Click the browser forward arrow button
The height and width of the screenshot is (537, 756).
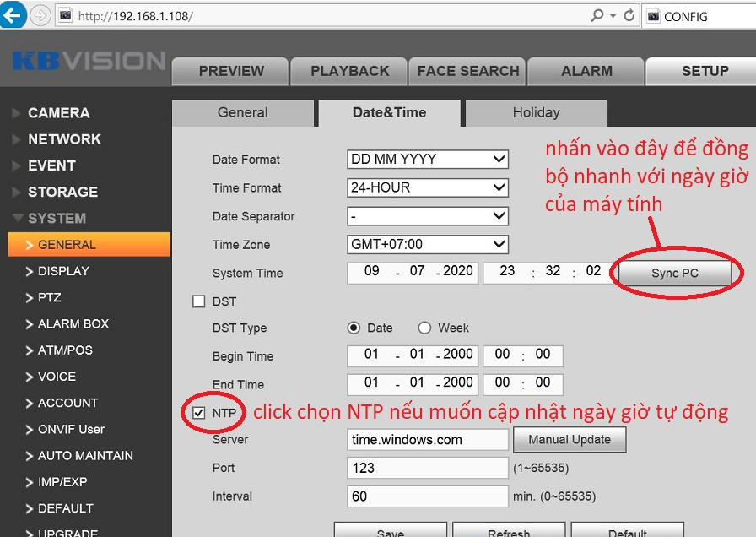coord(40,15)
